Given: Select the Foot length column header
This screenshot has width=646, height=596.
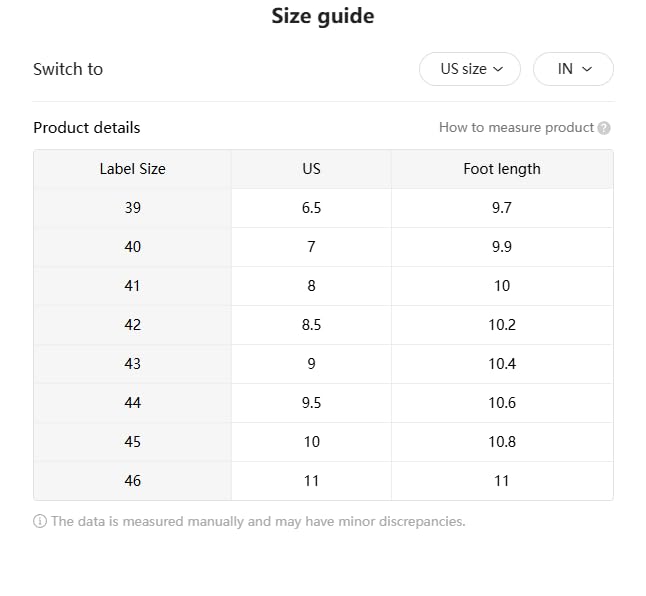Looking at the screenshot, I should click(x=501, y=169).
